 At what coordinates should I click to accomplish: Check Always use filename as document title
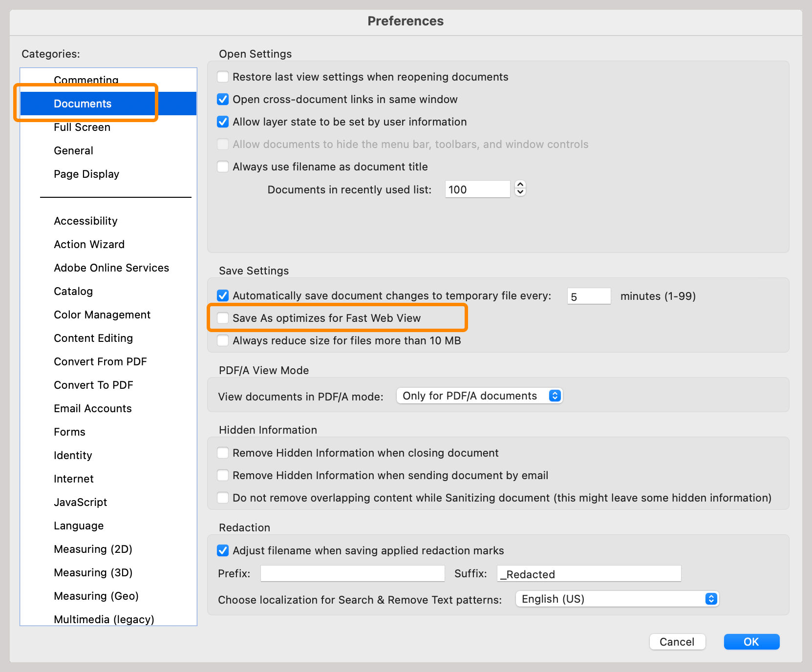click(x=223, y=167)
